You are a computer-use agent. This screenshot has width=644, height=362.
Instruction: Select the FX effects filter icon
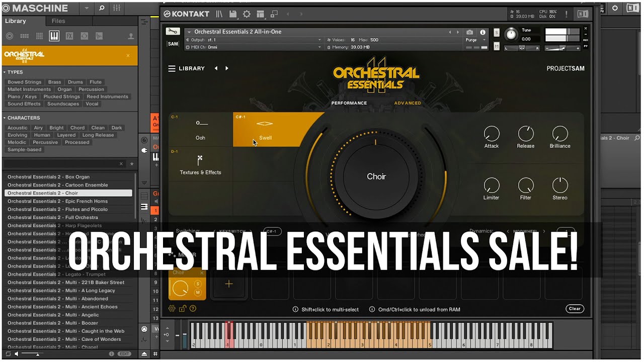coord(69,36)
